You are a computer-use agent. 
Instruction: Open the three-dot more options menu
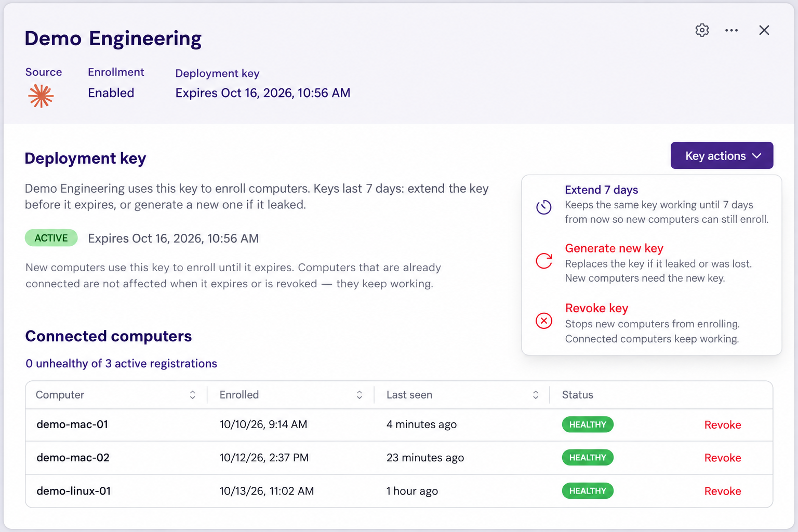731,30
